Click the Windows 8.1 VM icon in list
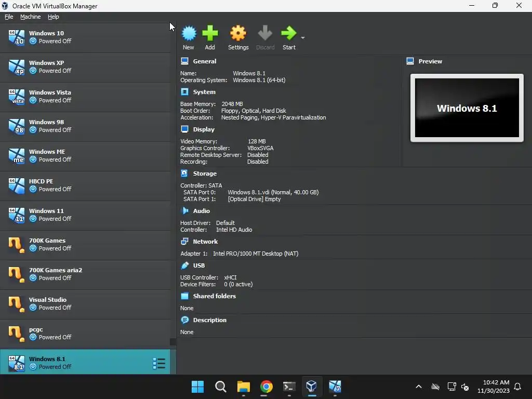 (x=16, y=363)
